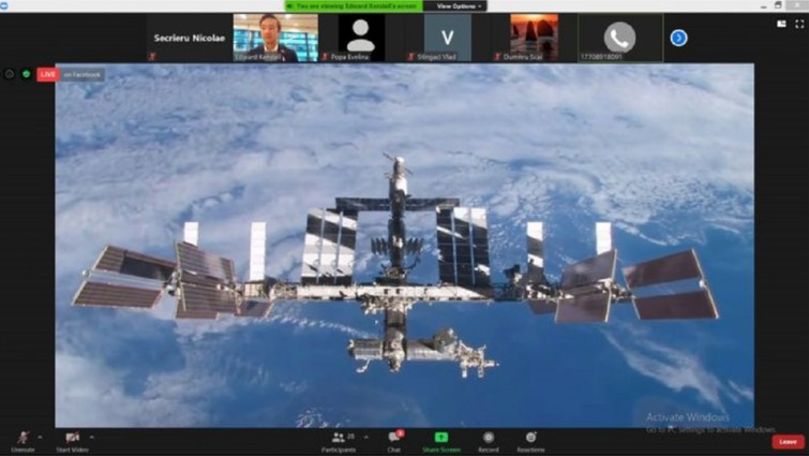Start video with the camera icon
The height and width of the screenshot is (456, 809).
[x=72, y=442]
